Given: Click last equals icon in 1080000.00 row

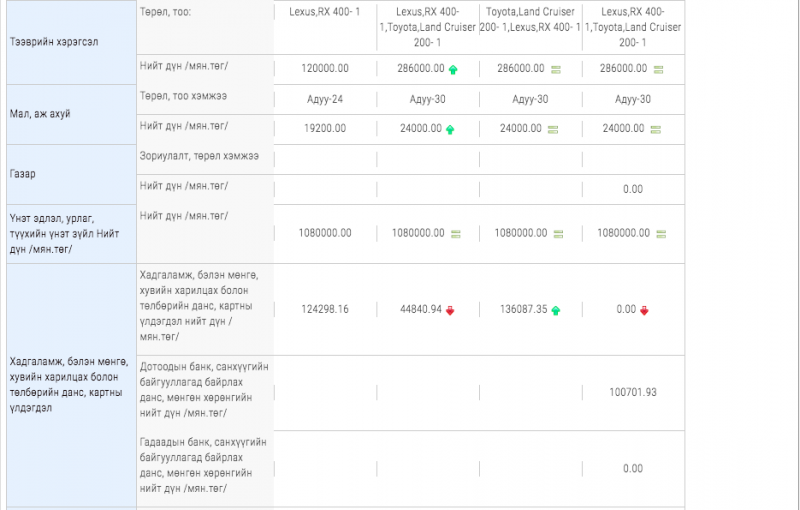Looking at the screenshot, I should 658,233.
